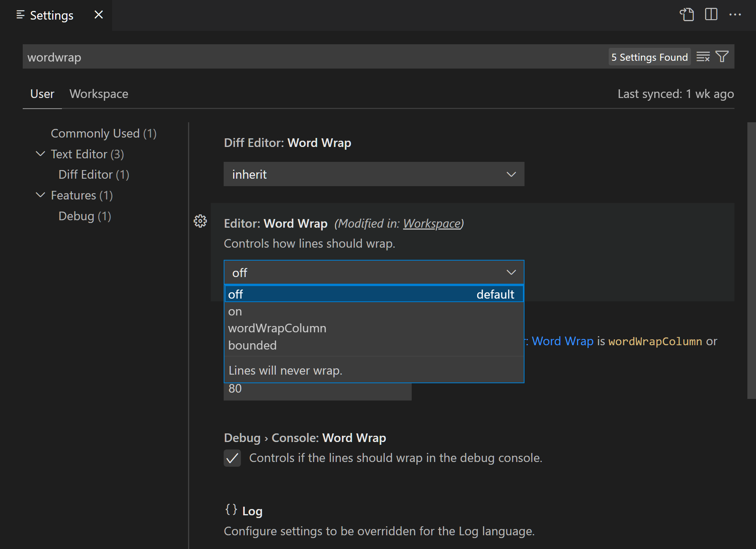Collapse the Features tree section
The height and width of the screenshot is (549, 756).
click(40, 195)
